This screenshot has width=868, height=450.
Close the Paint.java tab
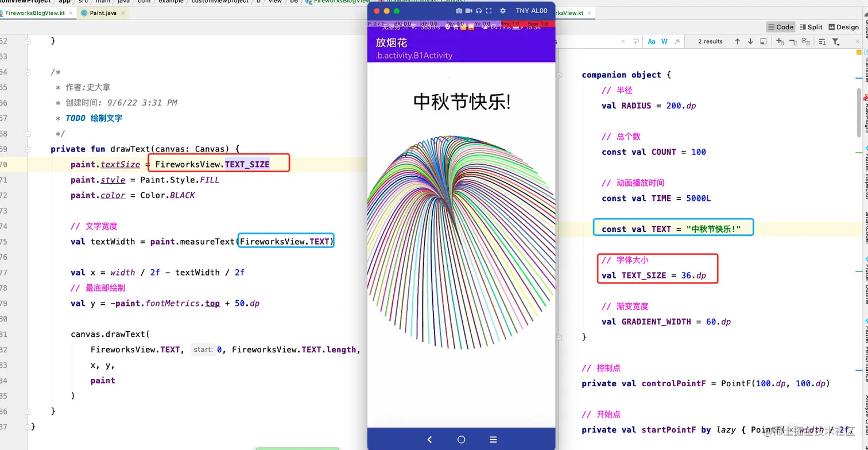[123, 13]
